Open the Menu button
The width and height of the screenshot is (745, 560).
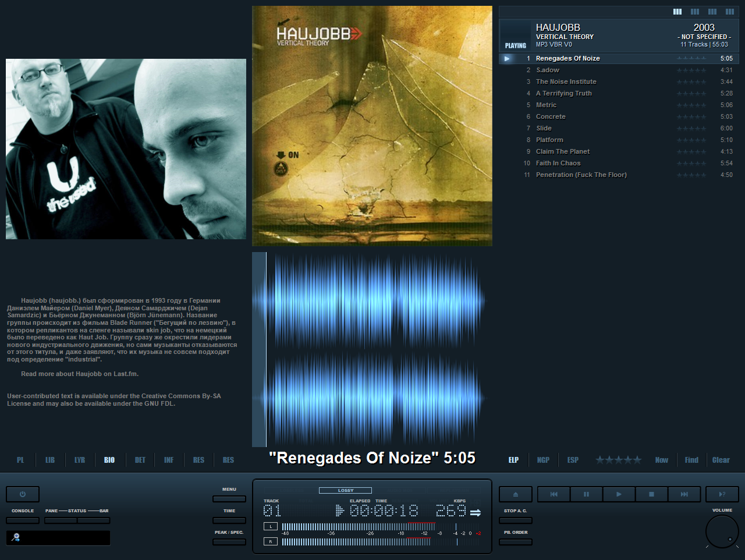coord(229,499)
